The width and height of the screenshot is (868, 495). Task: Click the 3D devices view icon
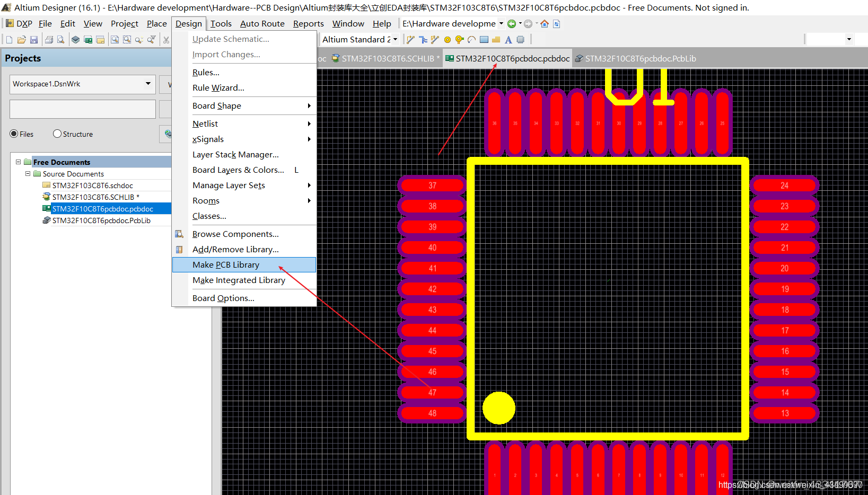[x=76, y=40]
